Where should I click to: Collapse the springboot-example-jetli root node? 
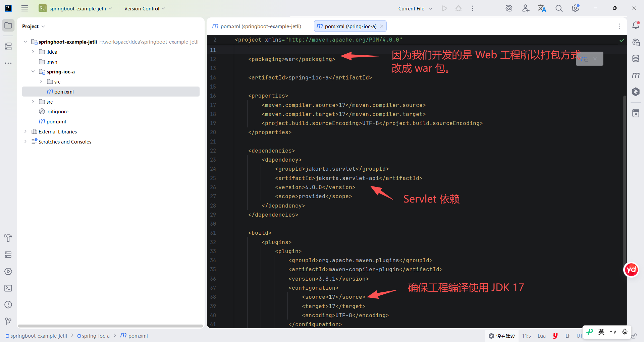pyautogui.click(x=25, y=42)
